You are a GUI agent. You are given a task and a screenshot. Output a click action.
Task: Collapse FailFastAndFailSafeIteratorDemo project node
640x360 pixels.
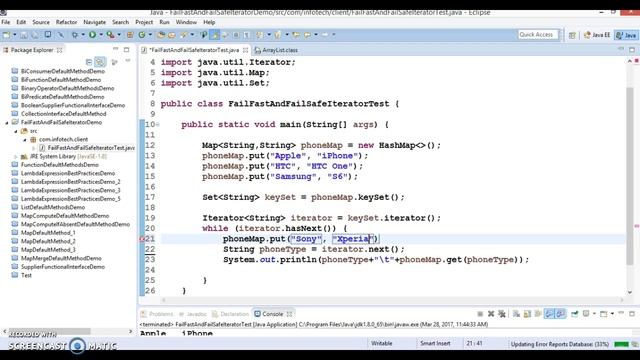(7, 122)
